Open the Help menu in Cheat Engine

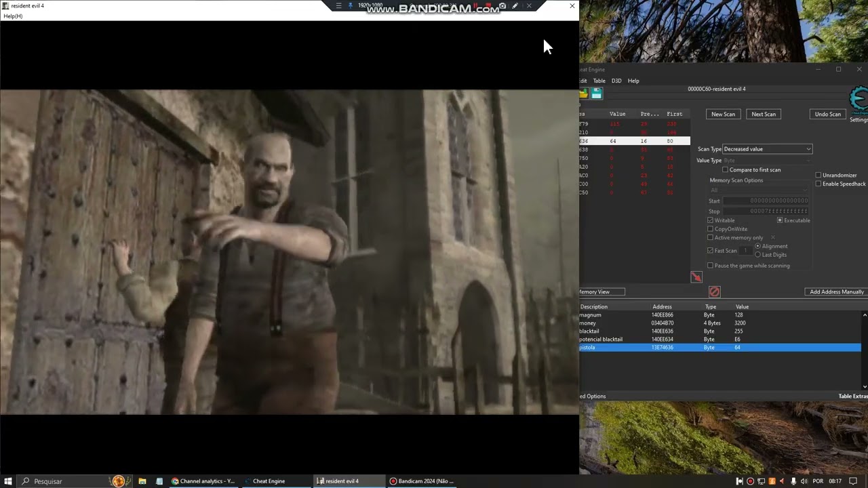[633, 81]
